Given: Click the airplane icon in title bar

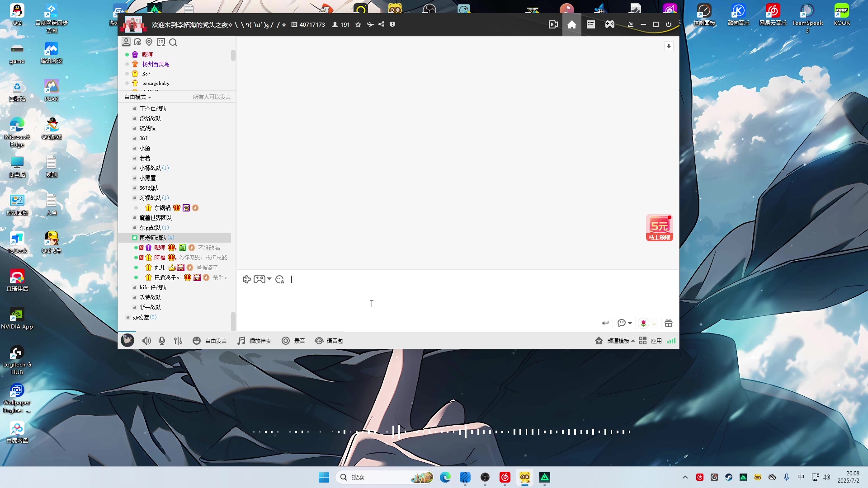Looking at the screenshot, I should point(370,24).
